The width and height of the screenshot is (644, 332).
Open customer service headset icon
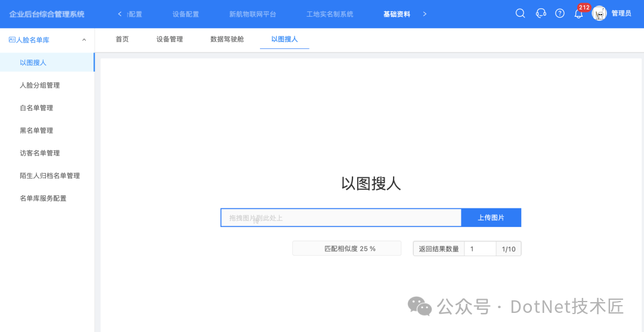(541, 14)
